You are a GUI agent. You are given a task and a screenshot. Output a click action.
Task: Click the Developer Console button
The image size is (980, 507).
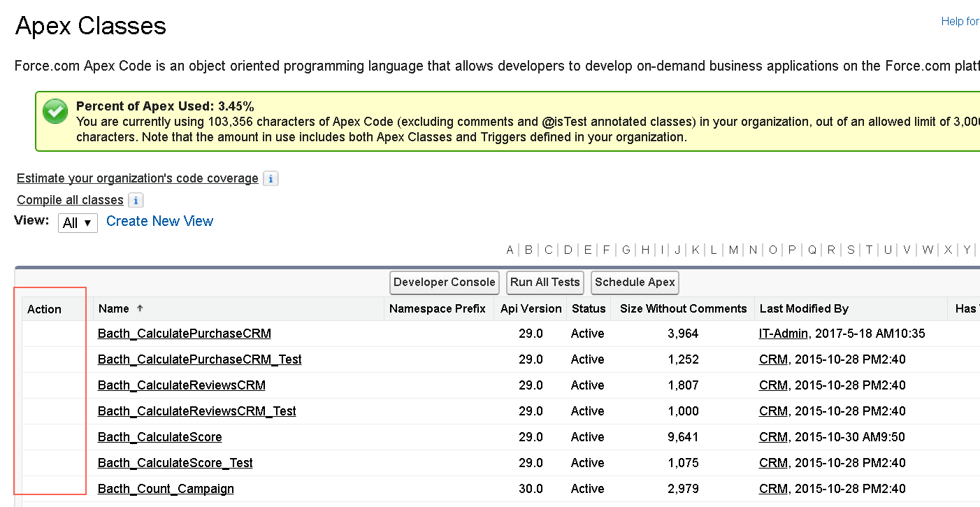point(444,283)
